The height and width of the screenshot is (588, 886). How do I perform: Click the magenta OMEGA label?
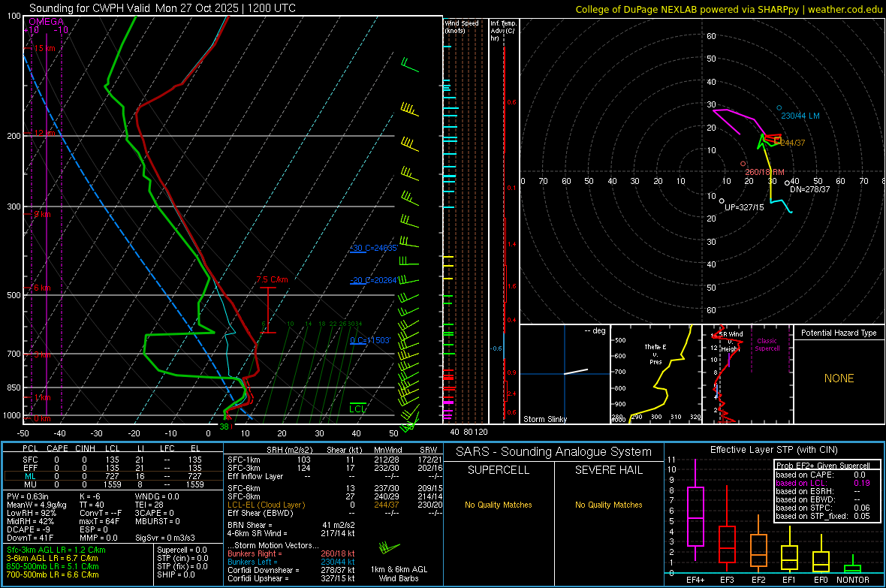click(x=47, y=22)
